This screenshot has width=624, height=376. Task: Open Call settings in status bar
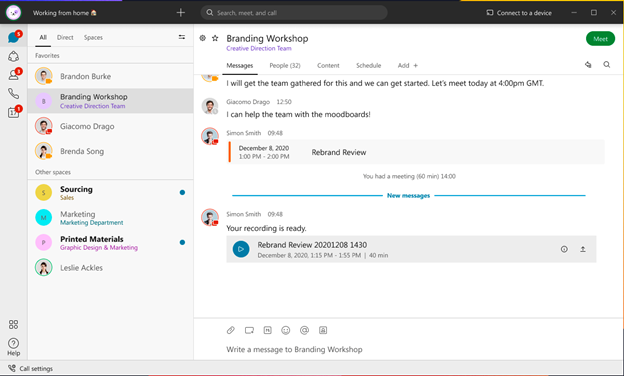coord(31,368)
